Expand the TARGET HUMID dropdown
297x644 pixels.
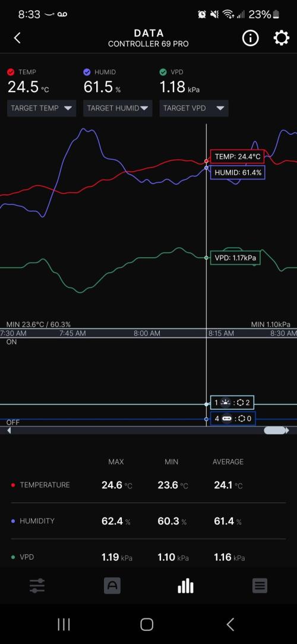click(x=118, y=109)
